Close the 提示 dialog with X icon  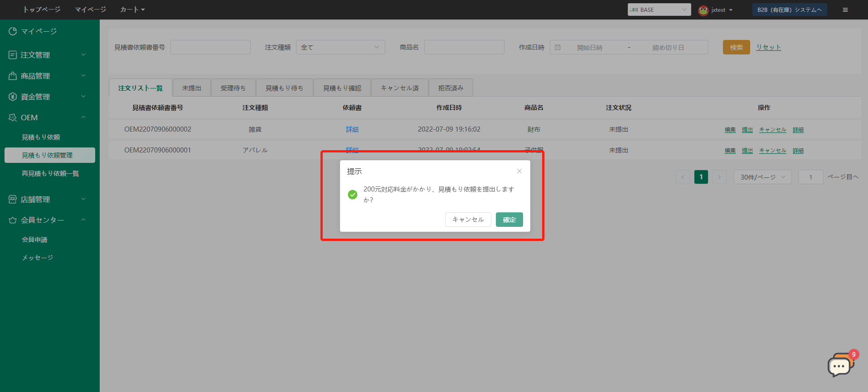519,171
